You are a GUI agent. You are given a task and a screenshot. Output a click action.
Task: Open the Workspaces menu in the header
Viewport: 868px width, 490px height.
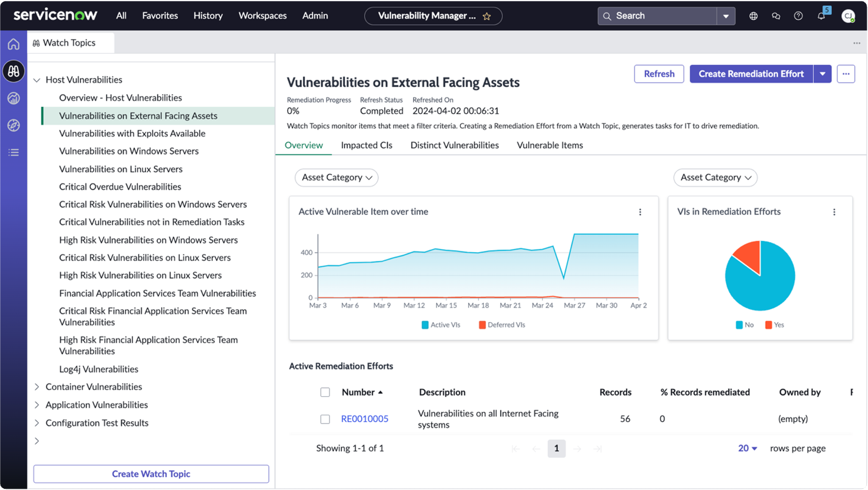[x=262, y=16]
